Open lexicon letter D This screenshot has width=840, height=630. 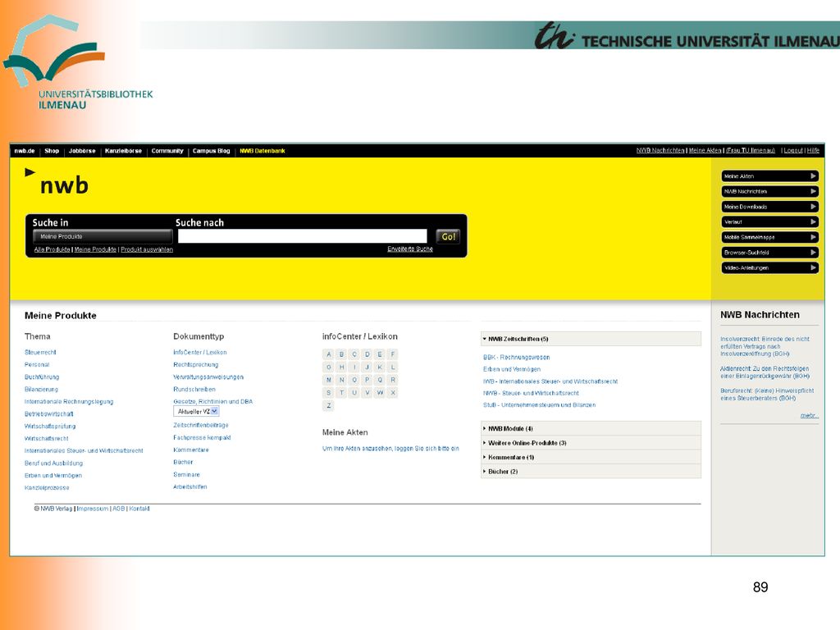tap(367, 354)
